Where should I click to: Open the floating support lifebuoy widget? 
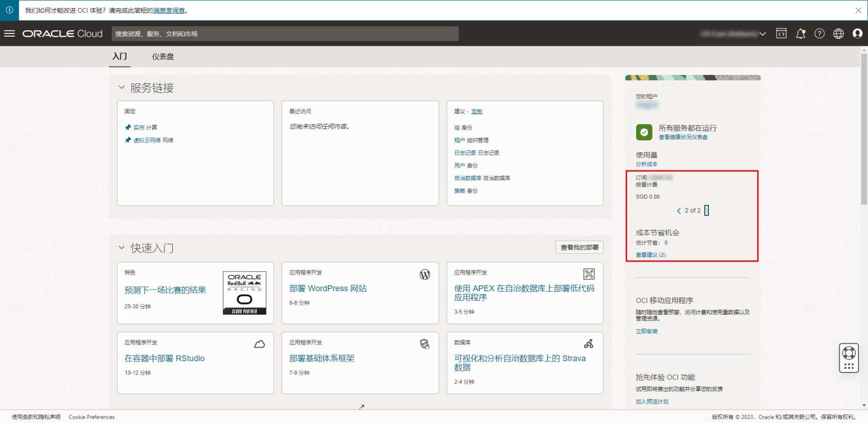pos(849,358)
